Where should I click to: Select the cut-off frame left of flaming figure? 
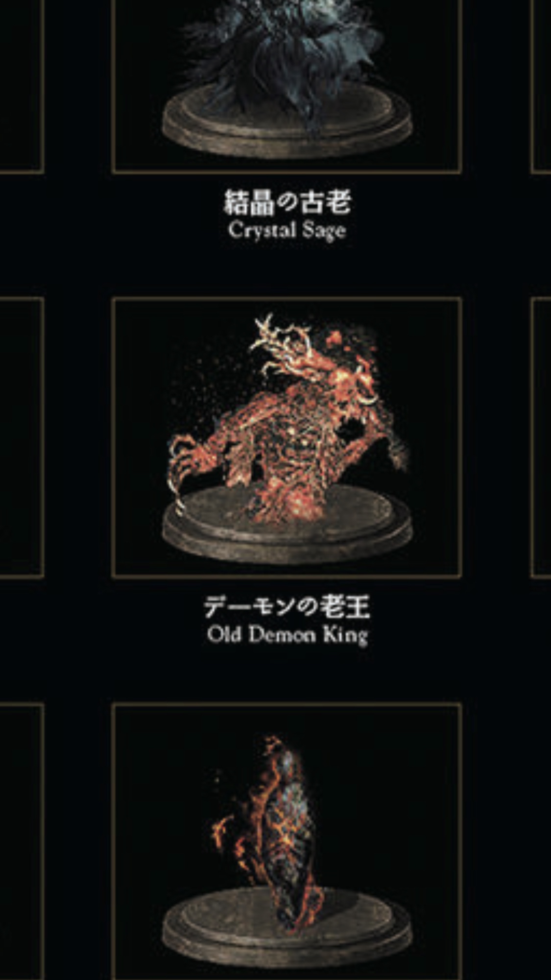point(22,841)
